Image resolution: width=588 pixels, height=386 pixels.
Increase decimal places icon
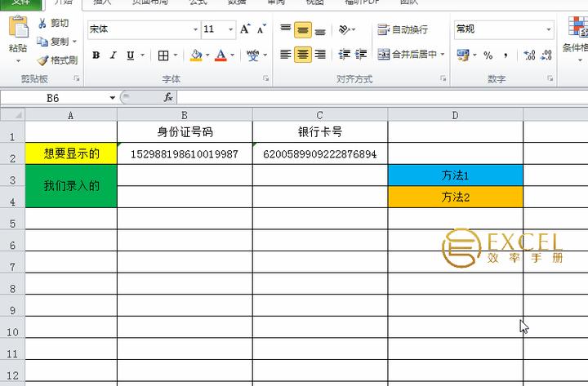coord(529,55)
